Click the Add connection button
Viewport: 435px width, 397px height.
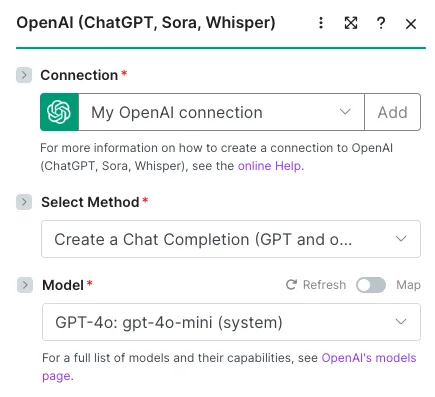(393, 112)
